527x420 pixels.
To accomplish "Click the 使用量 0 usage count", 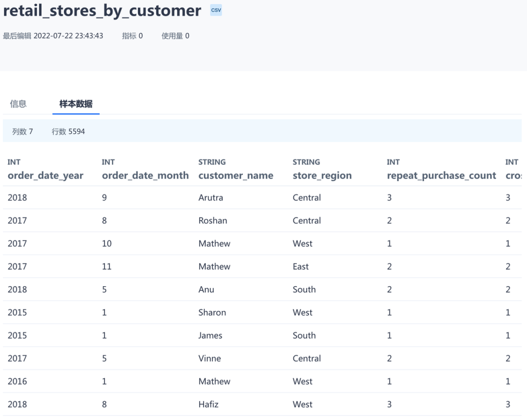I will 175,36.
